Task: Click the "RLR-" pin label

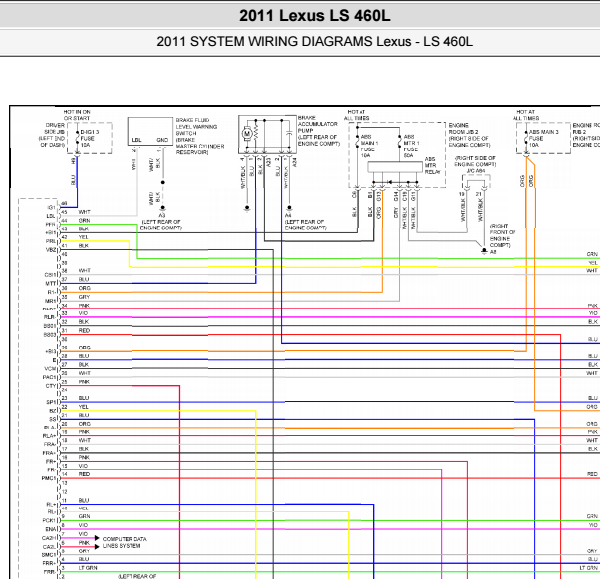Action: coord(50,317)
